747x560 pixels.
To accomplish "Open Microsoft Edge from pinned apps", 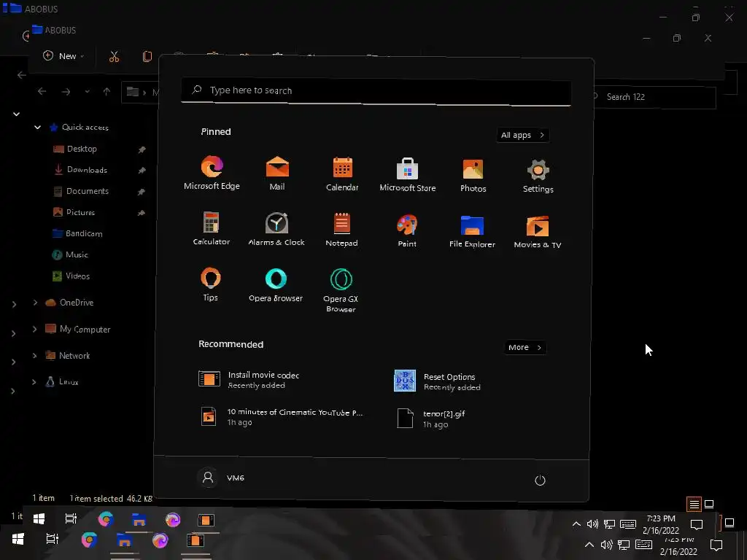I will click(x=212, y=173).
